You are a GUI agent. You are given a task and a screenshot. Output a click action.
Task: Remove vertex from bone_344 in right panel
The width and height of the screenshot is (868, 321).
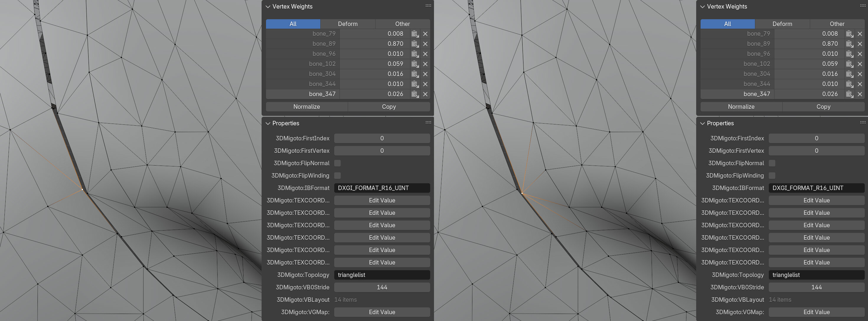pos(860,84)
